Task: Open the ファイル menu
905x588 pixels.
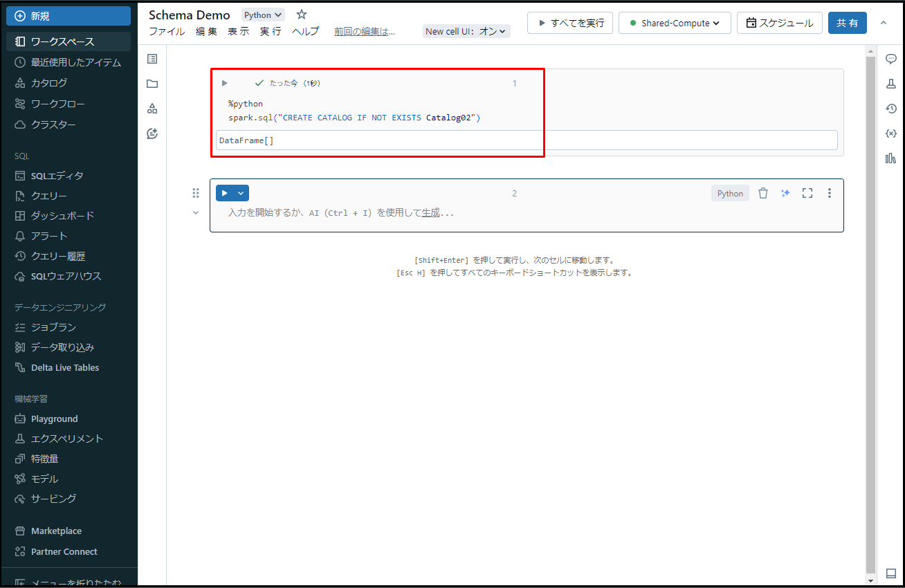Action: tap(167, 31)
